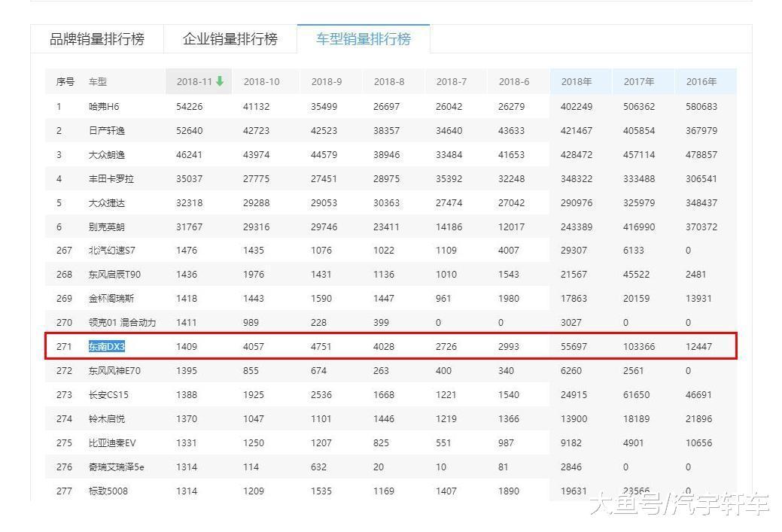This screenshot has height=532, width=782.
Task: Select the 428472 value for 大众朗逸
Action: (x=577, y=155)
